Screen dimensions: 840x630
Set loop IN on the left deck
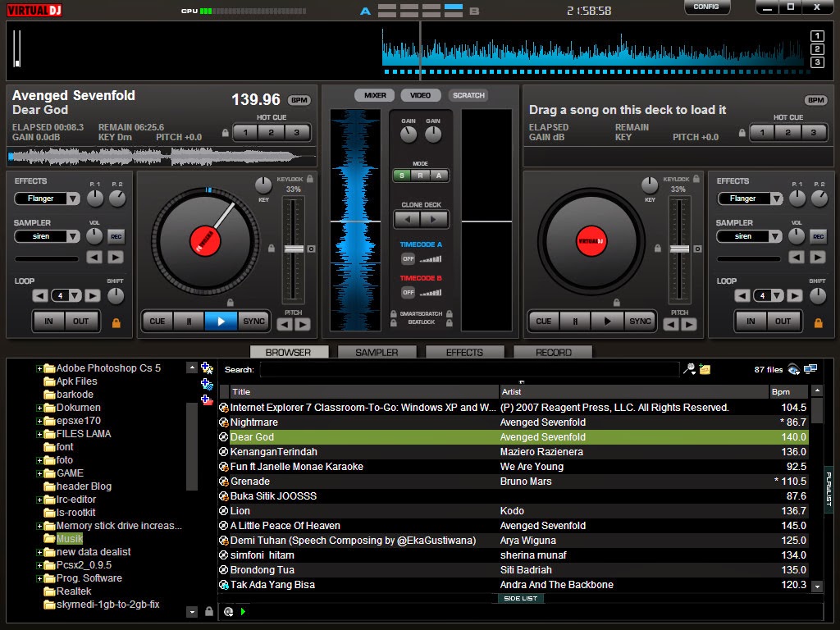pos(48,322)
